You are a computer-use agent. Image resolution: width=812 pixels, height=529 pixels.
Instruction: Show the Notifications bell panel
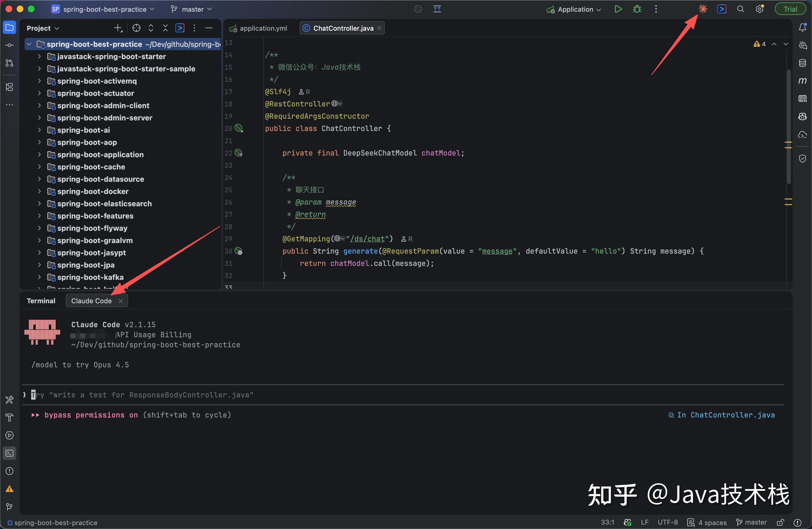point(803,28)
